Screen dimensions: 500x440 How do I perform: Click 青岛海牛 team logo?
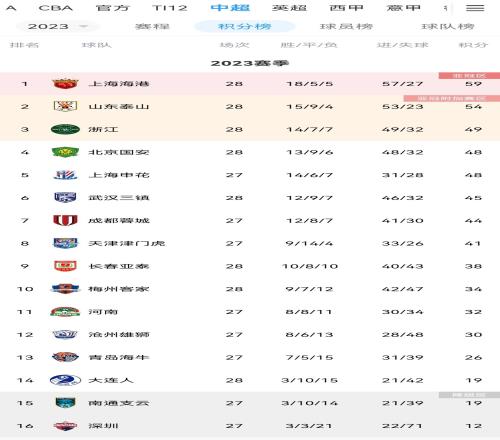click(65, 357)
